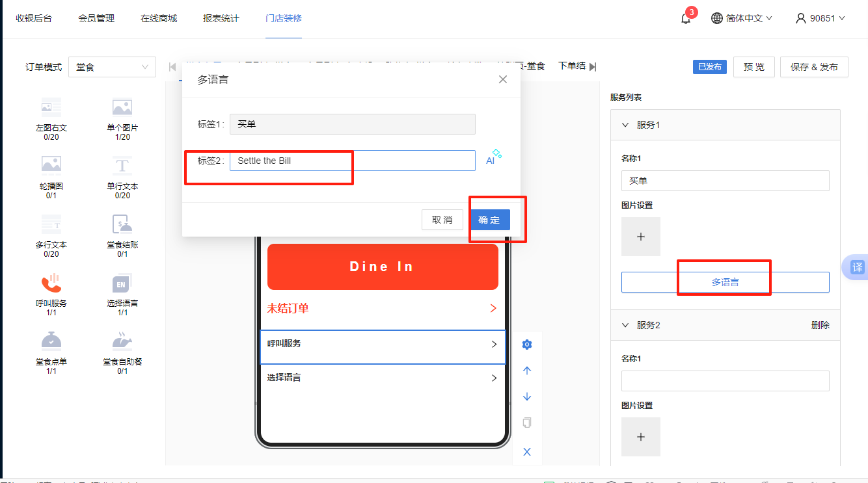
Task: Open the 报表统计 menu
Action: (221, 18)
